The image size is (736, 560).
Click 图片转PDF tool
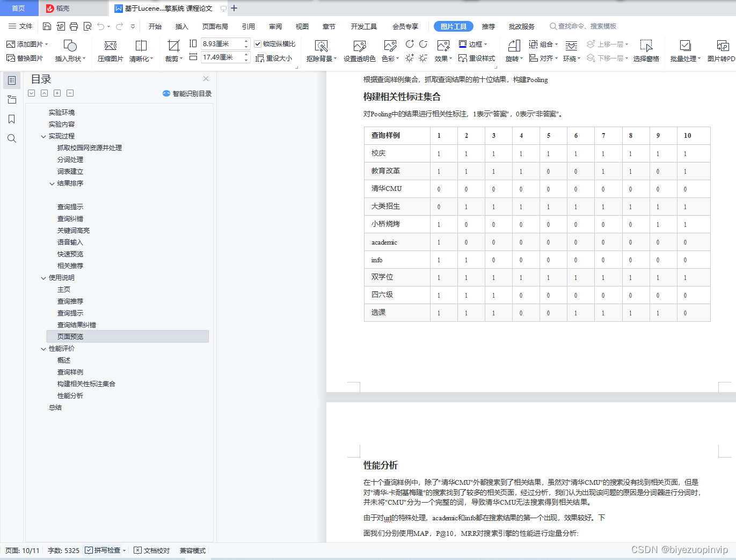[721, 51]
